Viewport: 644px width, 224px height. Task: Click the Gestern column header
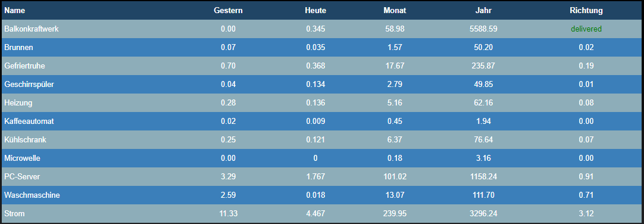(229, 11)
